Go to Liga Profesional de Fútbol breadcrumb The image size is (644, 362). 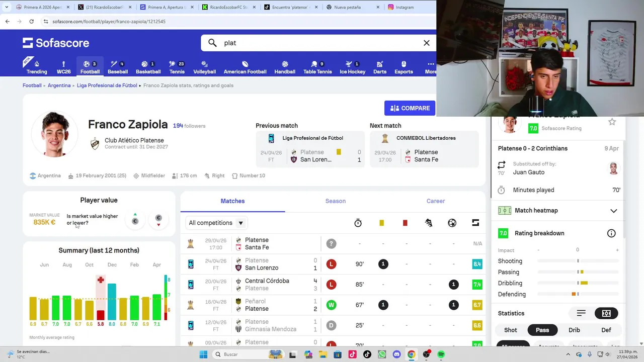(x=107, y=85)
